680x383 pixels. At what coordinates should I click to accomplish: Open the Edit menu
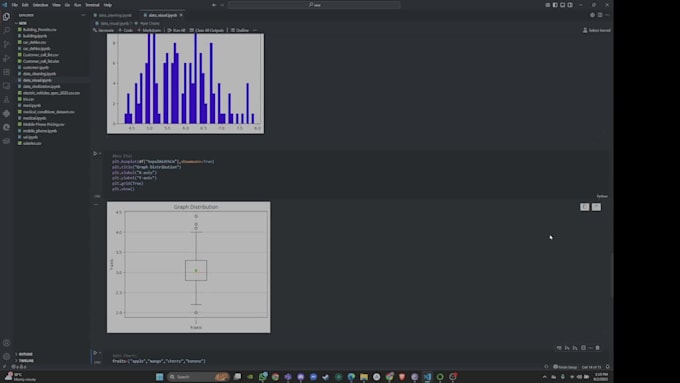[x=25, y=5]
